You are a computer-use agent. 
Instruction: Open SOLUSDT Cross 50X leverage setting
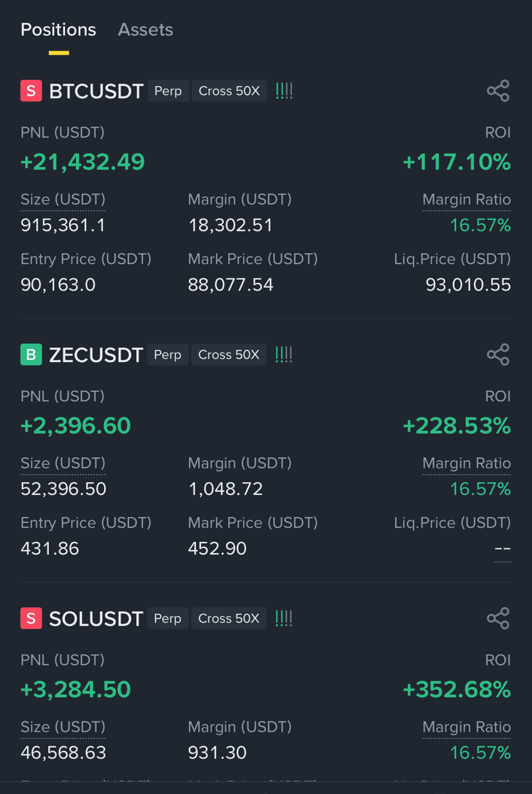pyautogui.click(x=229, y=618)
